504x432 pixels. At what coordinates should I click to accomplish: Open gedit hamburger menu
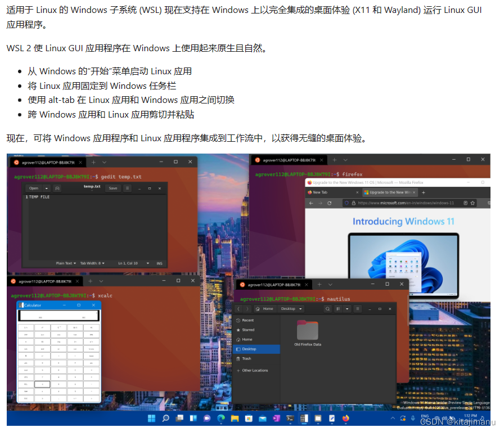point(127,188)
